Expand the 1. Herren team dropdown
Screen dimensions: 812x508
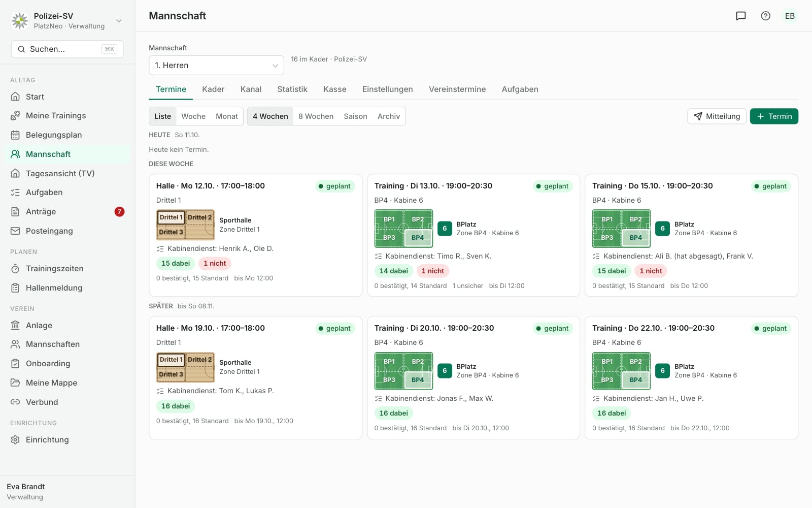click(x=216, y=66)
